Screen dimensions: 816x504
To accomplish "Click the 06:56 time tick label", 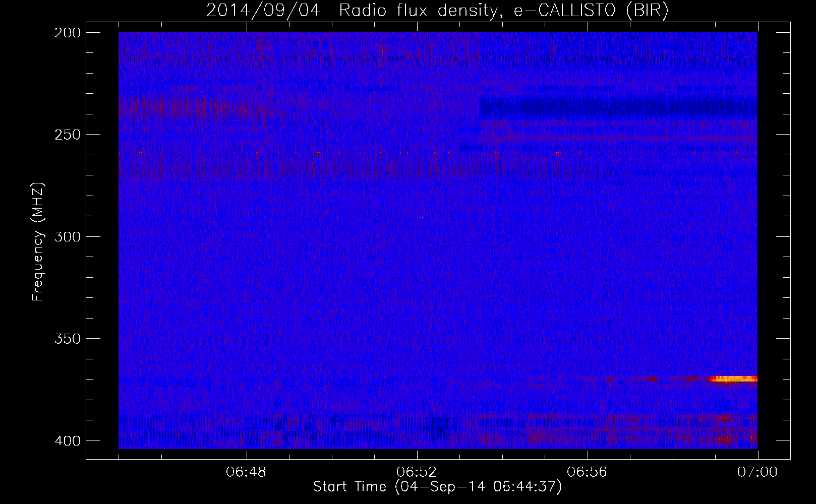I will tap(587, 472).
